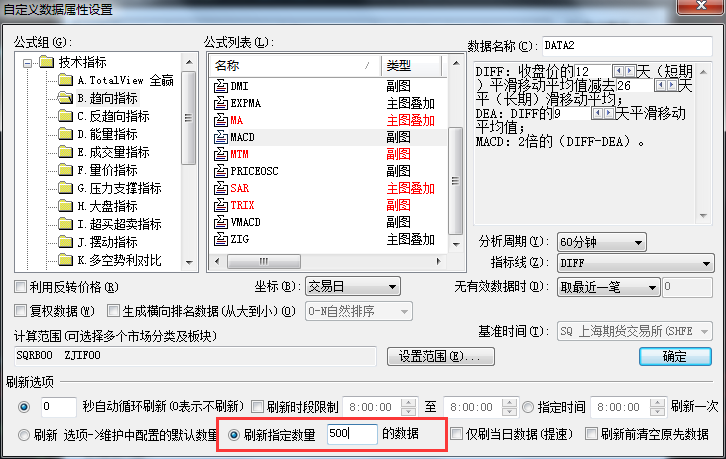Select the 秒自动循环刷新 radio button
Image resolution: width=726 pixels, height=459 pixels.
pyautogui.click(x=24, y=407)
